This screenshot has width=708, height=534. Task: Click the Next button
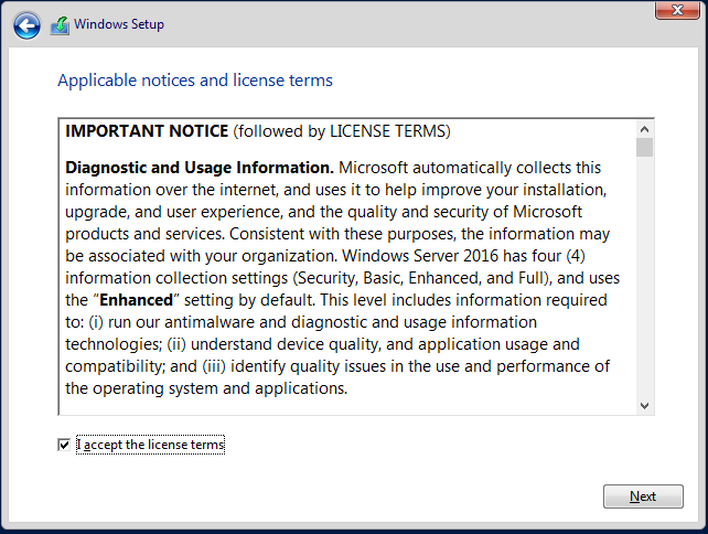tap(643, 497)
